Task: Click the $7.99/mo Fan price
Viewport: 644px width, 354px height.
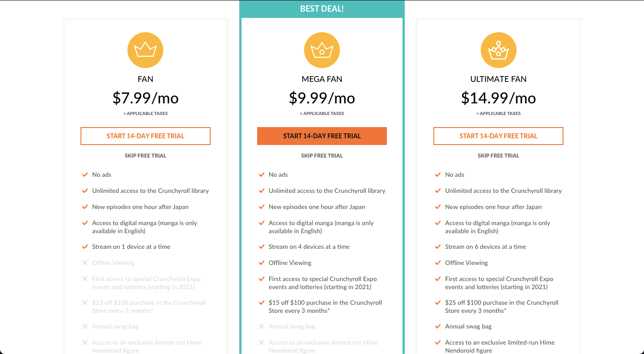Action: 145,98
